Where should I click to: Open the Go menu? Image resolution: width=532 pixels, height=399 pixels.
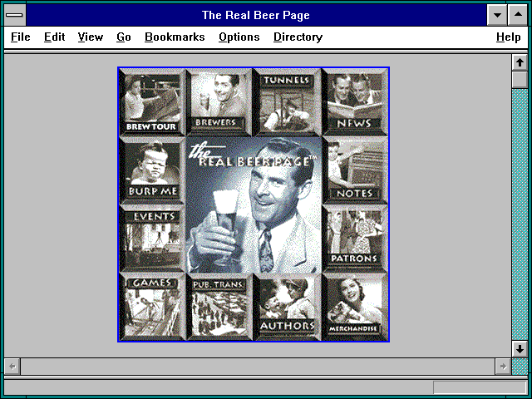[x=124, y=37]
